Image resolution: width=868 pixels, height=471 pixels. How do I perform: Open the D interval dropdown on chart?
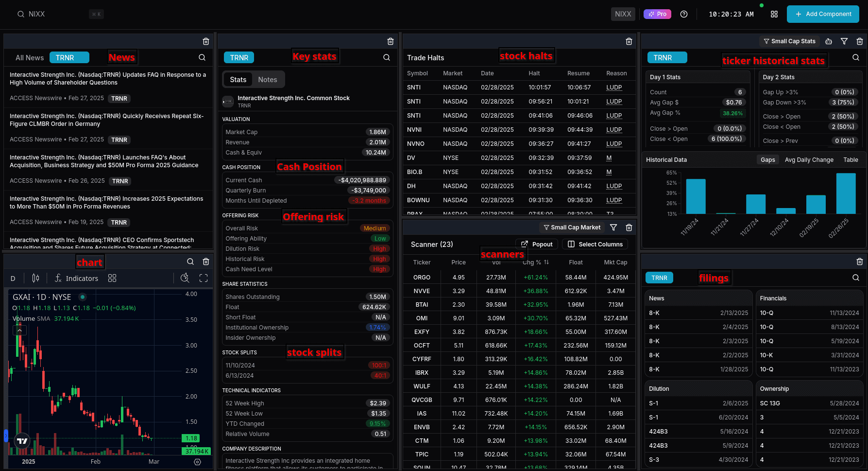pyautogui.click(x=13, y=279)
